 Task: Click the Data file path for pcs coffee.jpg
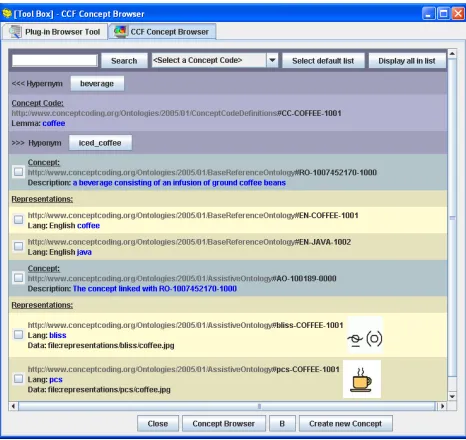99,390
